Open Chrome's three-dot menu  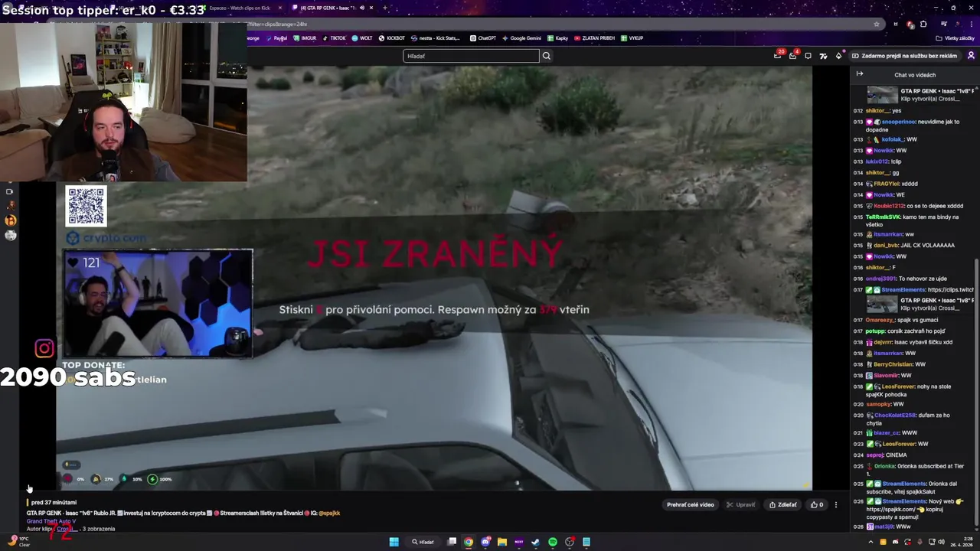pos(970,24)
